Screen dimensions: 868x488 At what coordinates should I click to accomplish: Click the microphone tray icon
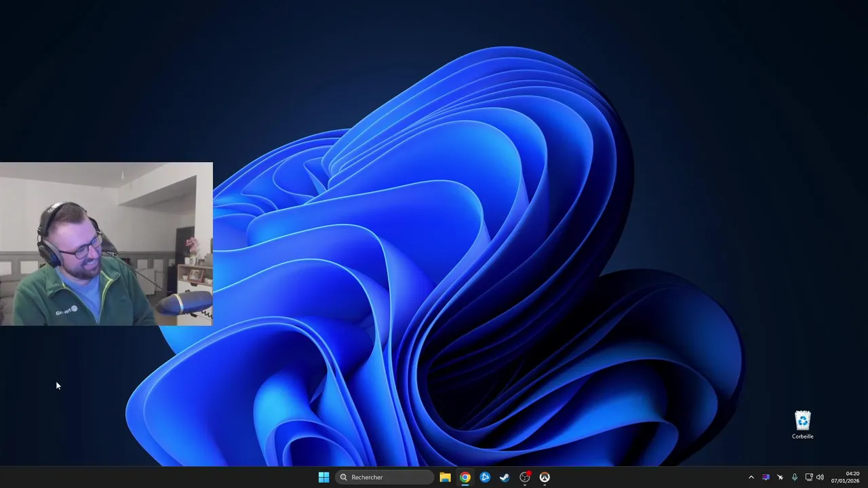(x=795, y=477)
